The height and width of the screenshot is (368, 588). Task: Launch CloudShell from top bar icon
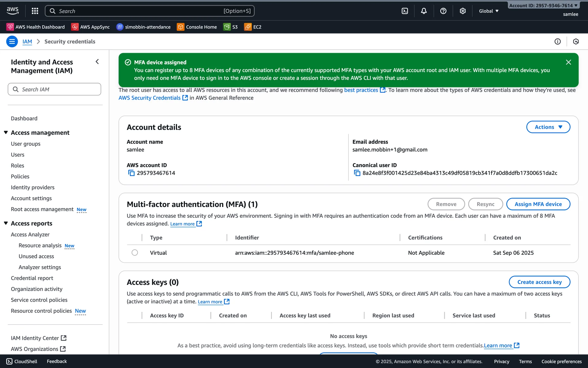click(405, 11)
